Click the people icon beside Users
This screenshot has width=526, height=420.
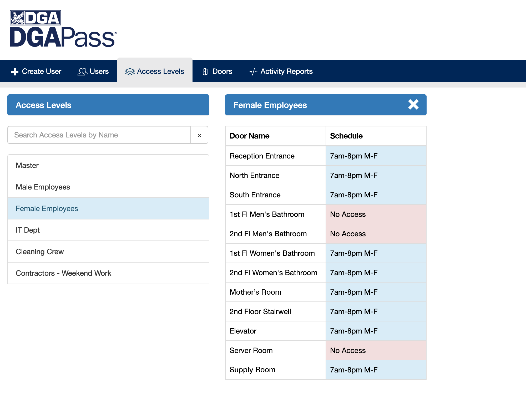[x=82, y=71]
